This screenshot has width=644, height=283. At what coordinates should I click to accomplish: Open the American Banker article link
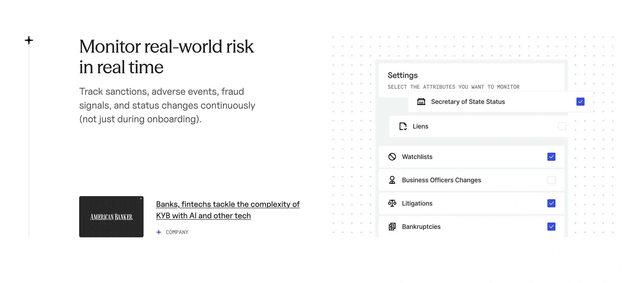pyautogui.click(x=227, y=210)
